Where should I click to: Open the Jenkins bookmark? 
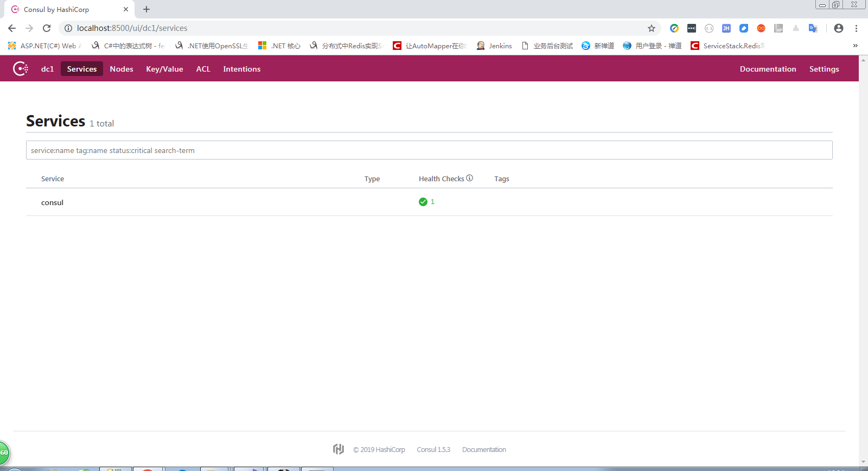pos(494,46)
